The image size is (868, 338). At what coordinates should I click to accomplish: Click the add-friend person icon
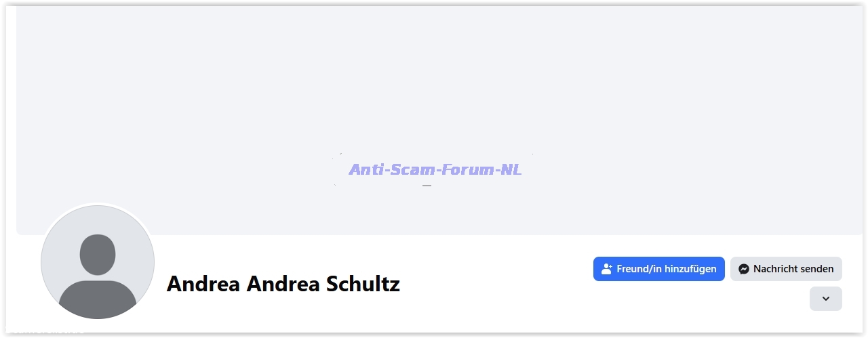tap(607, 269)
